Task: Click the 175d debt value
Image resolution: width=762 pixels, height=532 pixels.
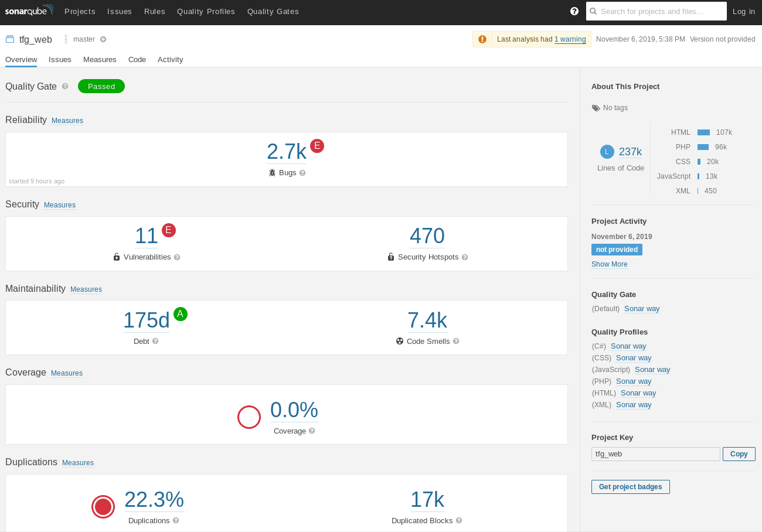Action: pos(147,320)
